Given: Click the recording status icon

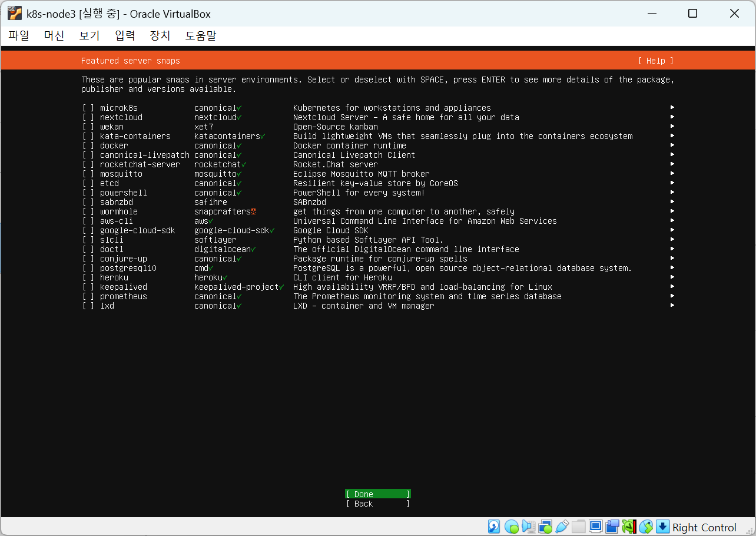Looking at the screenshot, I should [612, 527].
